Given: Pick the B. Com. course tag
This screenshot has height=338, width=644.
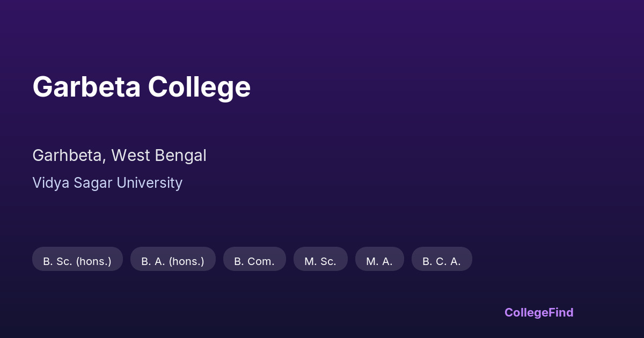Looking at the screenshot, I should click(x=254, y=261).
